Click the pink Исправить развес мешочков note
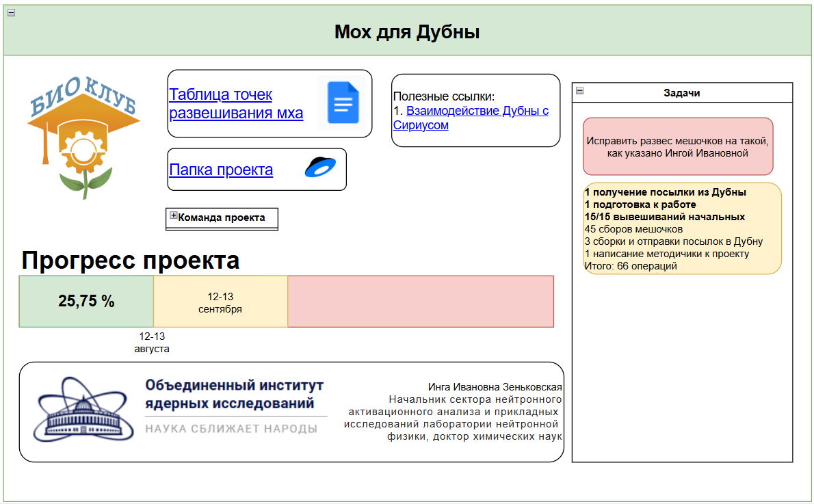Viewport: 814px width, 504px height. coord(679,146)
